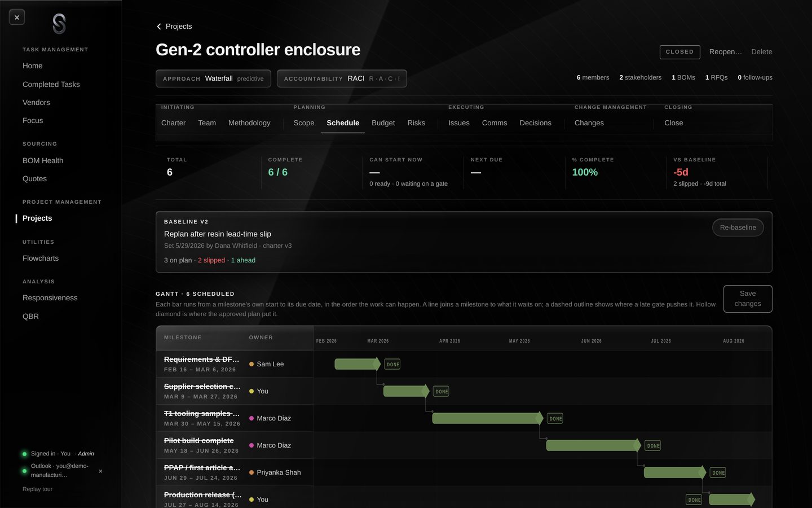
Task: Navigate to Responsiveness analysis
Action: click(x=50, y=298)
